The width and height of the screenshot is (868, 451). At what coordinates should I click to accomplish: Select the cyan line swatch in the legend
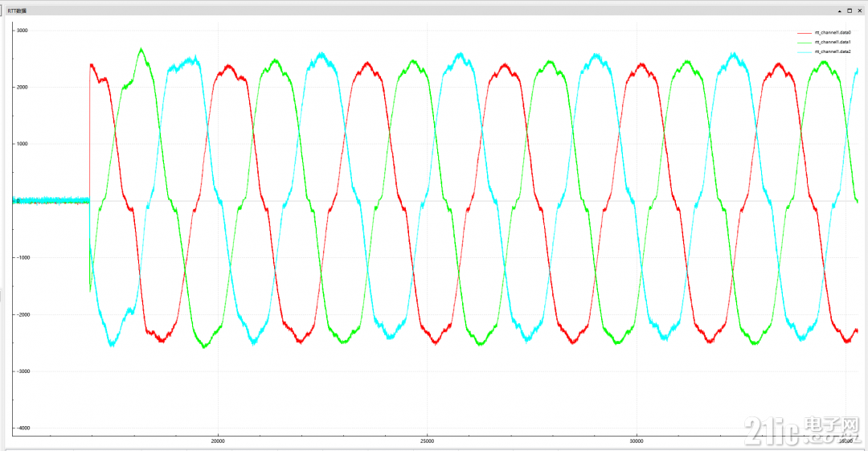point(805,52)
